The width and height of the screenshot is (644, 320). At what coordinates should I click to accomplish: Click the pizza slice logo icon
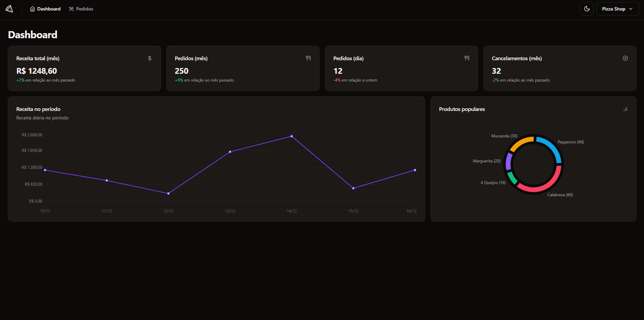9,9
